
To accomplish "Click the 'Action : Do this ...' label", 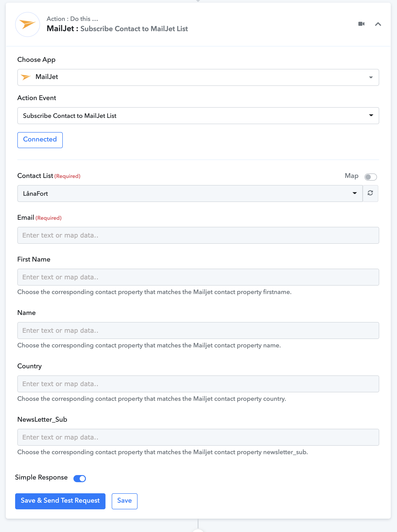I will 72,19.
